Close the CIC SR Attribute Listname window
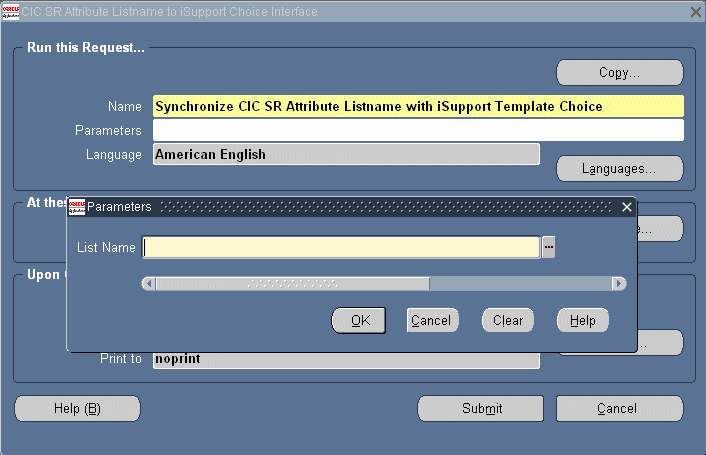The height and width of the screenshot is (455, 706). pyautogui.click(x=696, y=12)
